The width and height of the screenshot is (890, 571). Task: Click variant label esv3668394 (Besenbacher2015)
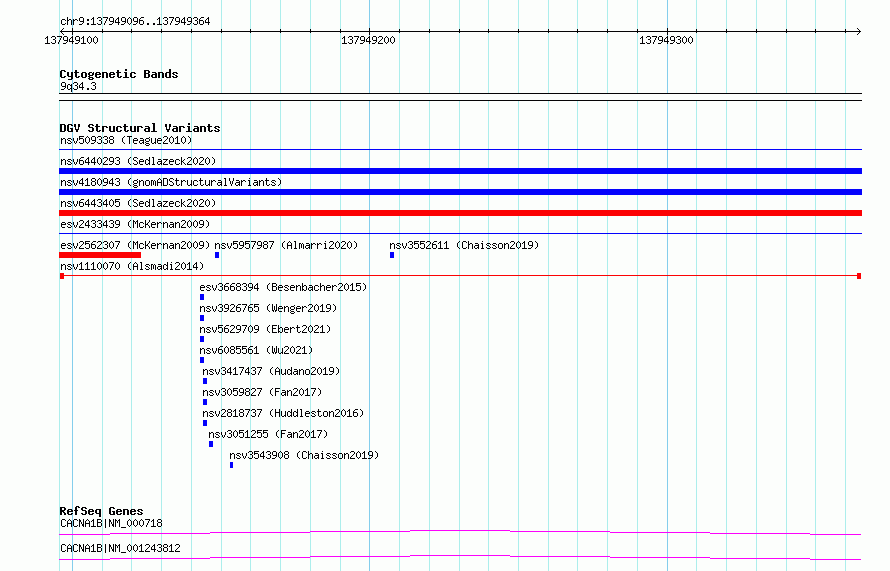(283, 287)
